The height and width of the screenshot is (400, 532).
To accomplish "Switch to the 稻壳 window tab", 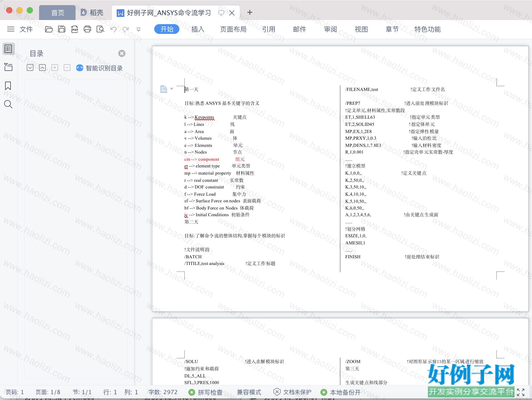I will pyautogui.click(x=92, y=13).
